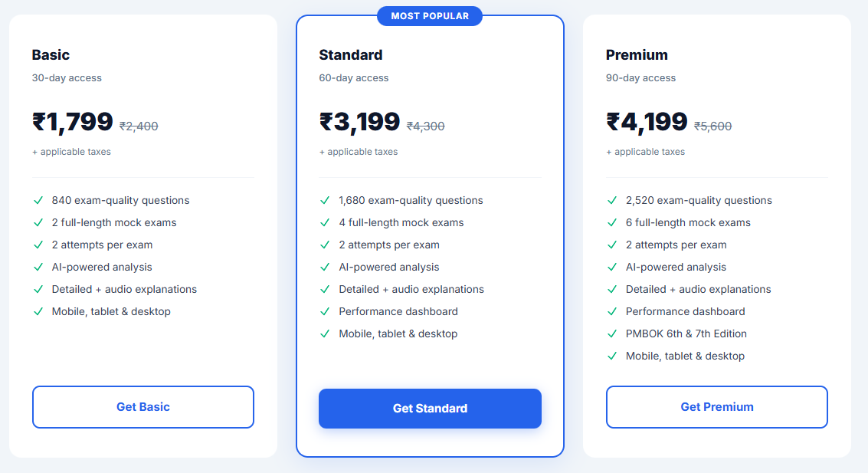Screen dimensions: 868x473
Task: Click Basic plan's AI-powered analysis checkmark
Action: click(x=38, y=268)
